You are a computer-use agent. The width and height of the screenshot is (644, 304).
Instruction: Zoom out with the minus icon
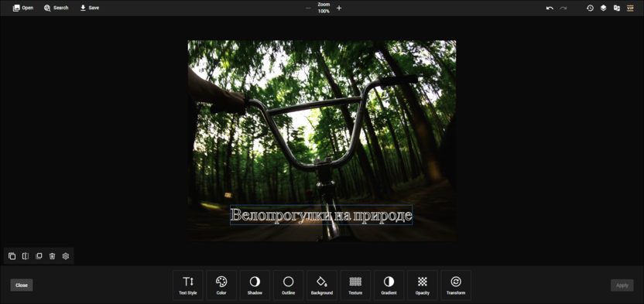[308, 9]
